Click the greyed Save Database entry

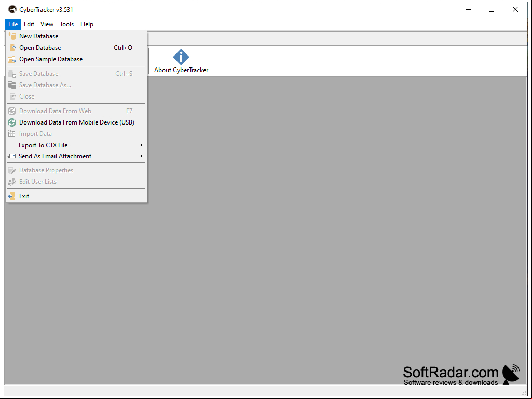[76, 74]
